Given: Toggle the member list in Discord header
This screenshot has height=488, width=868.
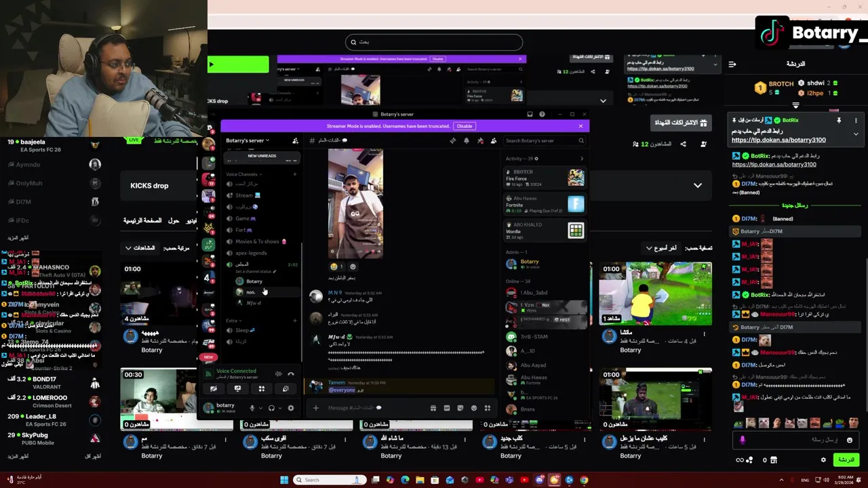Looking at the screenshot, I should coord(494,141).
